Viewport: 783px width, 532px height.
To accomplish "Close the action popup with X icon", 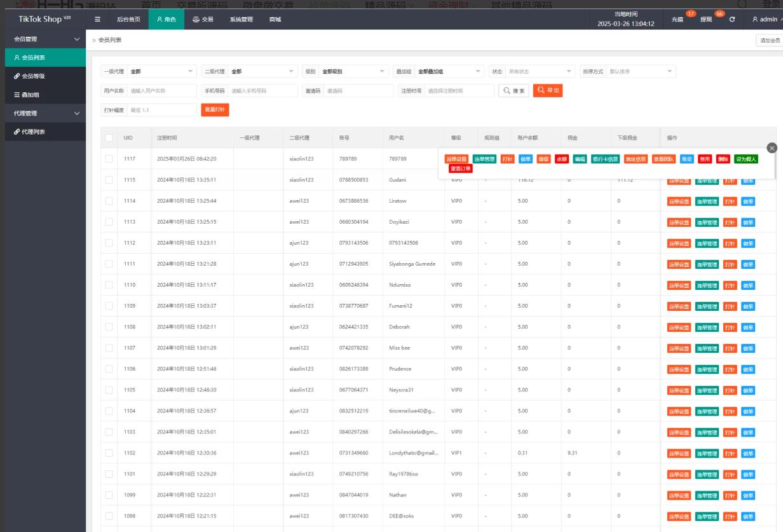I will [x=772, y=147].
